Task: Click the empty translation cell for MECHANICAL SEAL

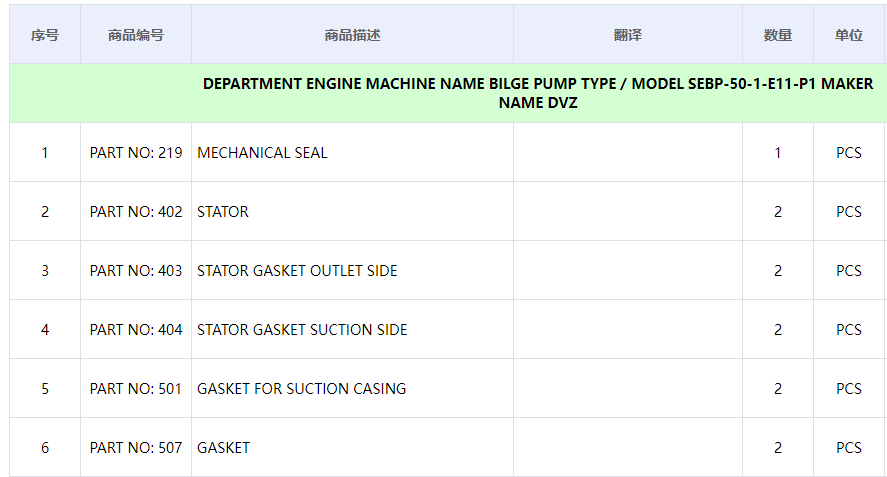Action: (627, 153)
